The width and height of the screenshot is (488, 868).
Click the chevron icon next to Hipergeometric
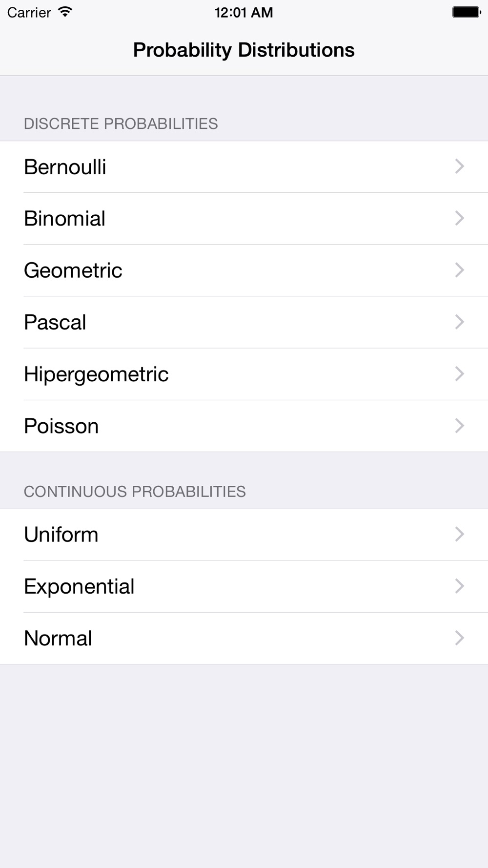point(459,374)
